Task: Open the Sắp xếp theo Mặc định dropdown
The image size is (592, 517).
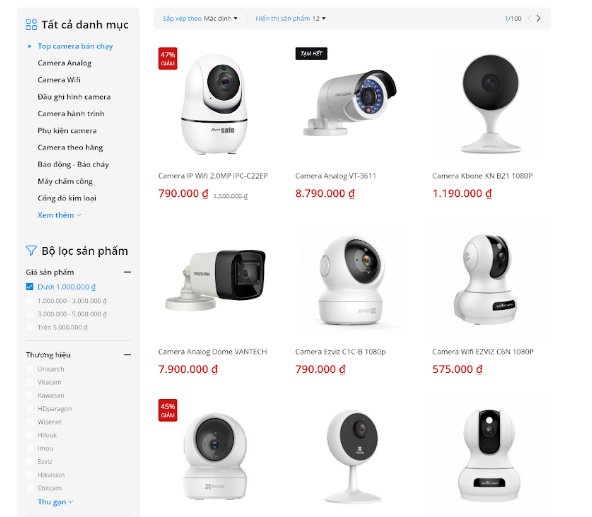Action: (x=200, y=18)
